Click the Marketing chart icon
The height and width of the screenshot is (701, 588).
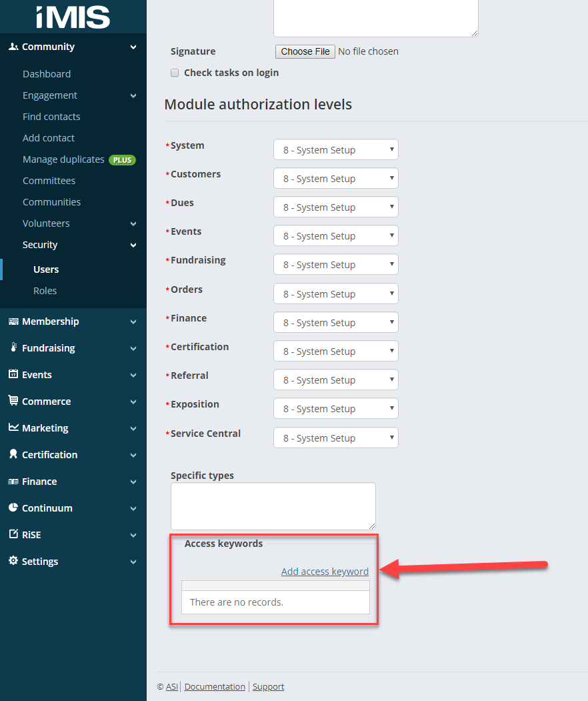[13, 428]
